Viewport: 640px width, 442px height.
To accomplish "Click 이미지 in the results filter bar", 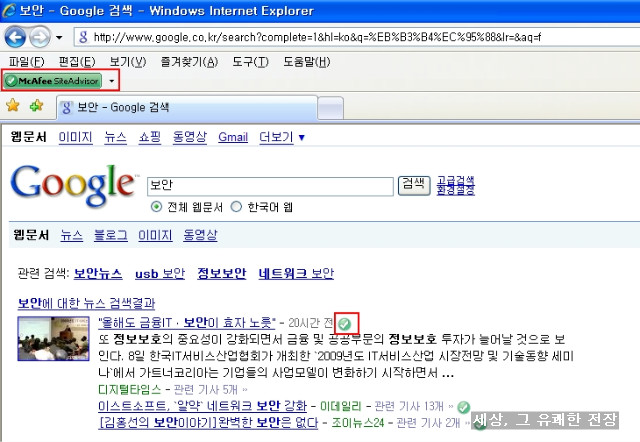I will (155, 235).
